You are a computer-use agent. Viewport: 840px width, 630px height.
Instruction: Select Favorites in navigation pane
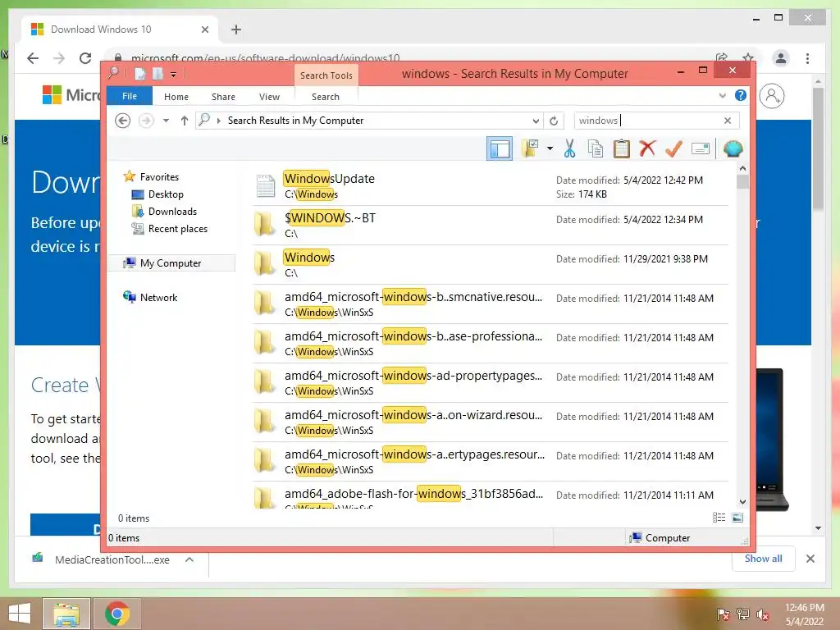point(159,177)
